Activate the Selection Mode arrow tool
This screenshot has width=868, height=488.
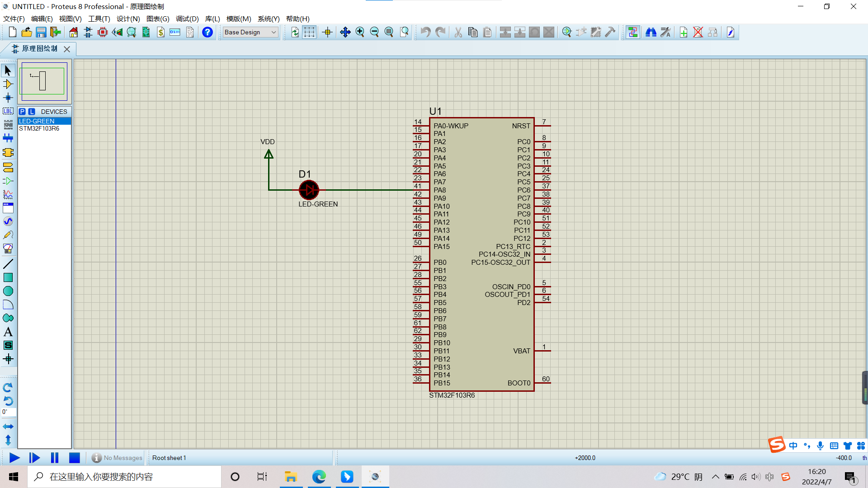point(8,70)
